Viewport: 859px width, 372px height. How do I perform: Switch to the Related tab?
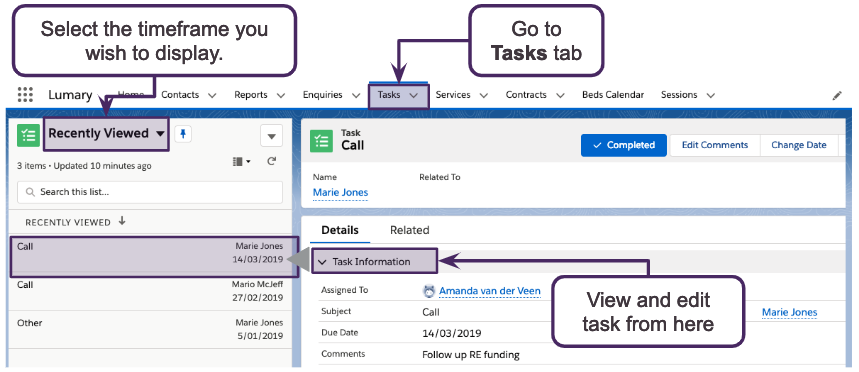(410, 230)
